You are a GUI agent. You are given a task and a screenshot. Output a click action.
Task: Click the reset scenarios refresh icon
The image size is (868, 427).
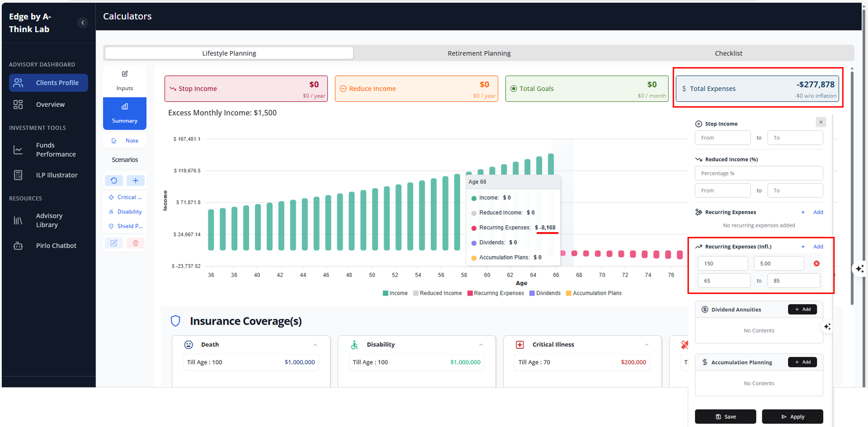(114, 180)
